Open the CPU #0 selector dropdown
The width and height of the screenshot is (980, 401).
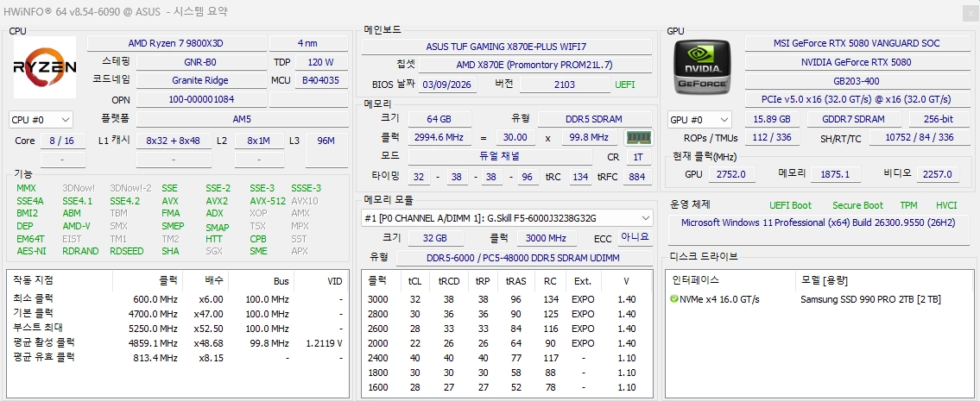[41, 119]
